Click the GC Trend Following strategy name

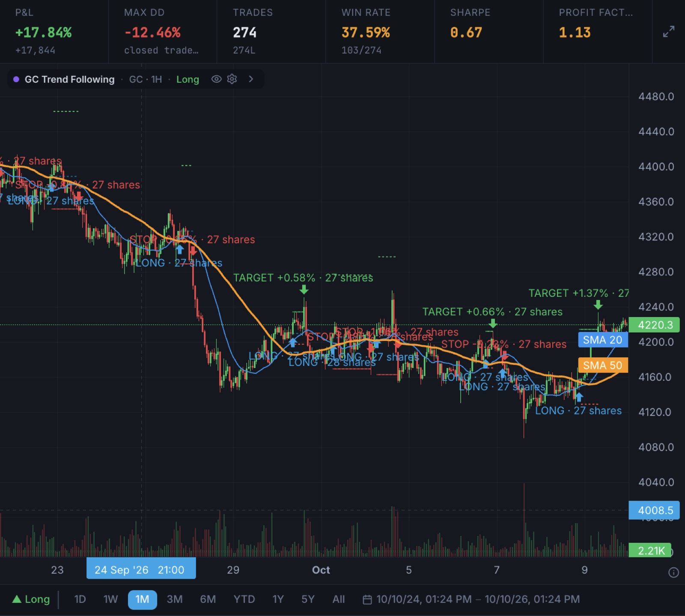click(x=70, y=79)
